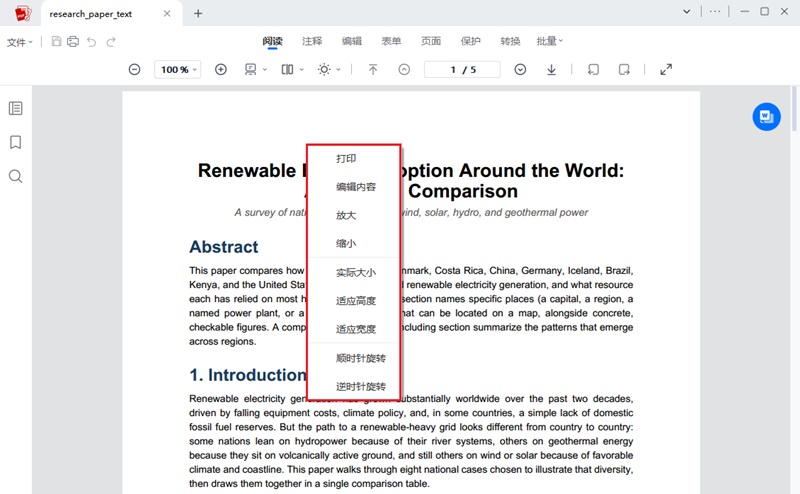Open the bookmarks panel in the left sidebar

(16, 142)
